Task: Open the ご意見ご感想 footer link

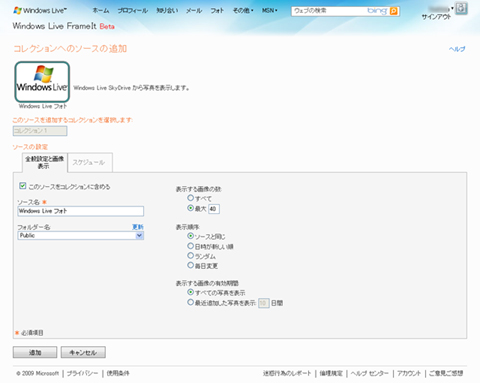Action: (446, 373)
